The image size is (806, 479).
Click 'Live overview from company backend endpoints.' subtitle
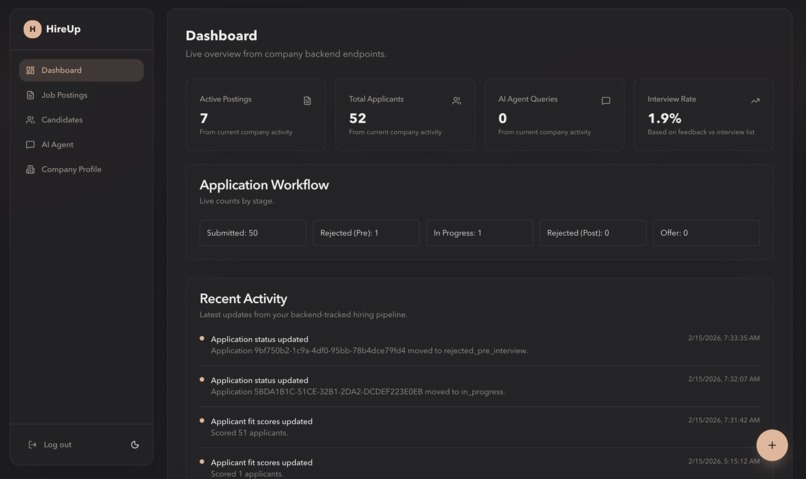[286, 54]
